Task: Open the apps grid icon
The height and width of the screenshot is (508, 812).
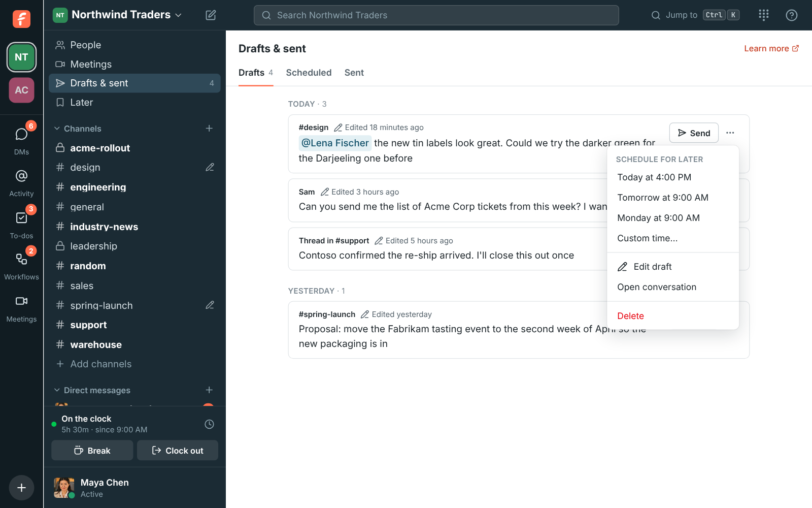Action: pyautogui.click(x=764, y=15)
